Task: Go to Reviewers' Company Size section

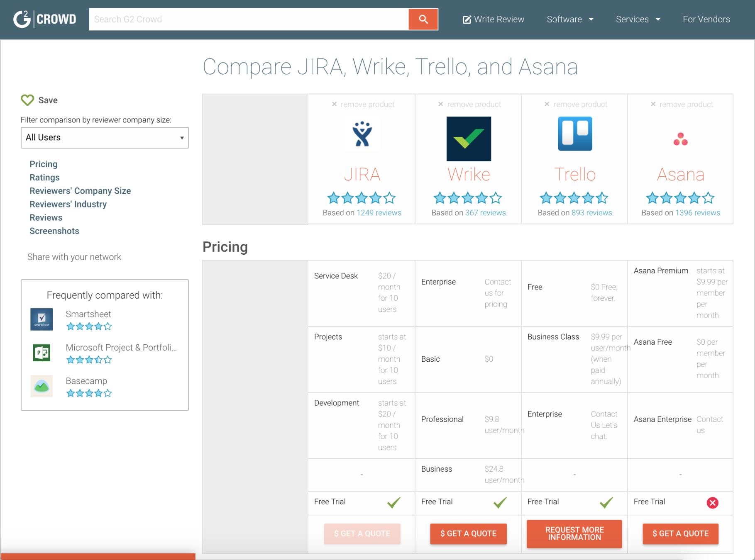Action: [x=80, y=191]
